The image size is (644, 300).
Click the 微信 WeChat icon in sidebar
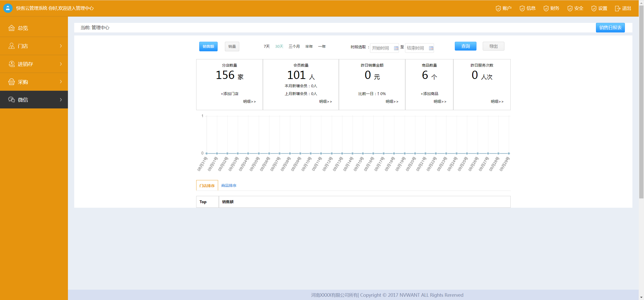pos(12,100)
